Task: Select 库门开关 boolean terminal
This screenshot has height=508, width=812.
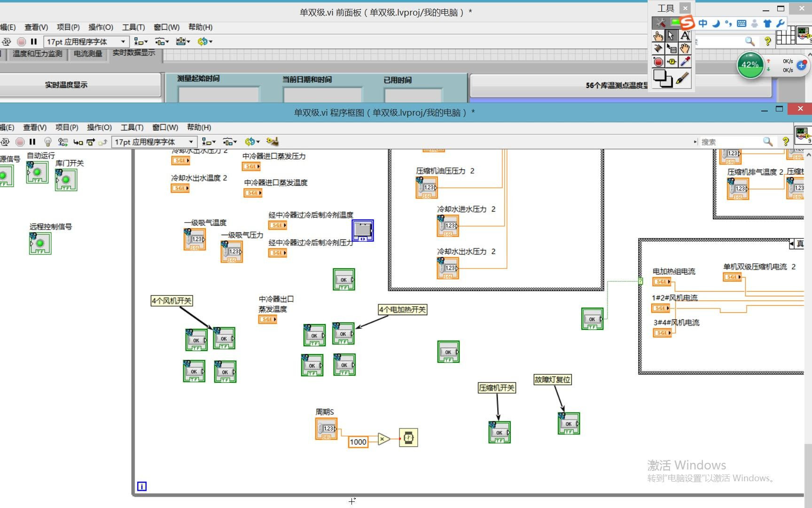Action: [x=66, y=180]
